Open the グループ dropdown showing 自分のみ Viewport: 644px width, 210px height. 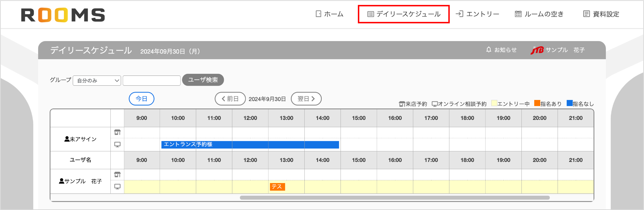tap(97, 80)
